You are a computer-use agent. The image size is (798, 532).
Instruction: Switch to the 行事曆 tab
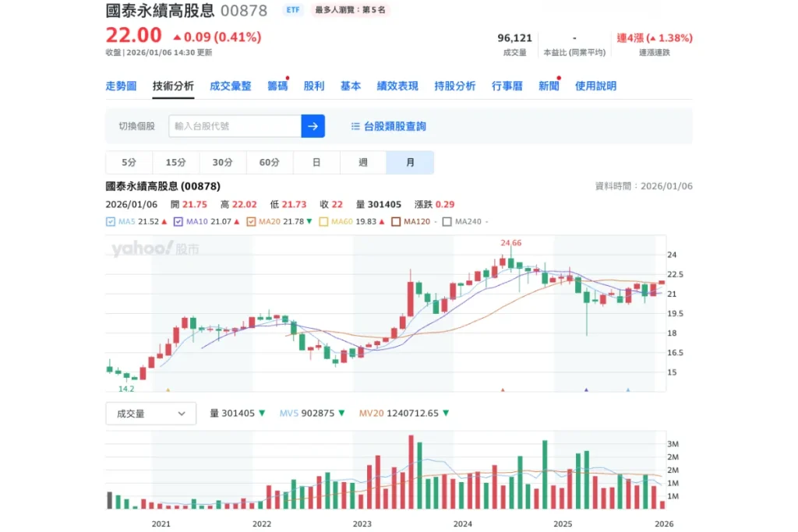pos(507,86)
